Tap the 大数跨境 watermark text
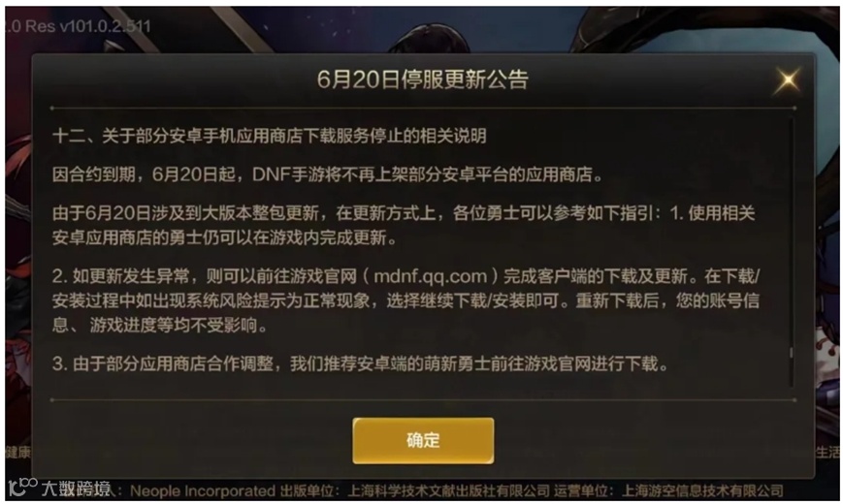This screenshot has width=843, height=504. pos(76,488)
